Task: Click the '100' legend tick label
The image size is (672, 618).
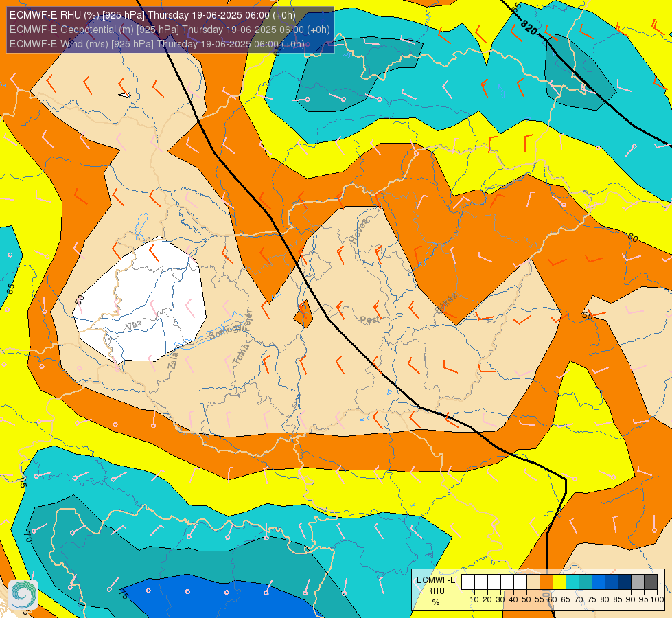Action: click(x=657, y=599)
